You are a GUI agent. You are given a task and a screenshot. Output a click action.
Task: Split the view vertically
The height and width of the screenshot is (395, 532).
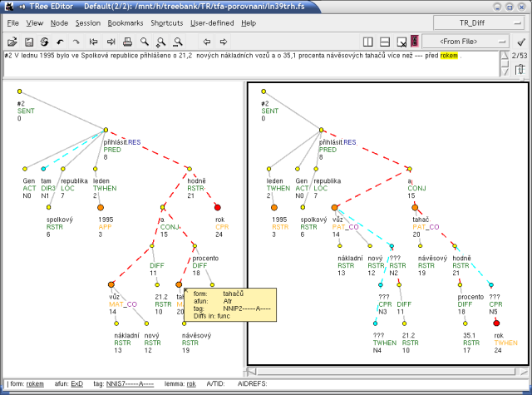tap(367, 42)
